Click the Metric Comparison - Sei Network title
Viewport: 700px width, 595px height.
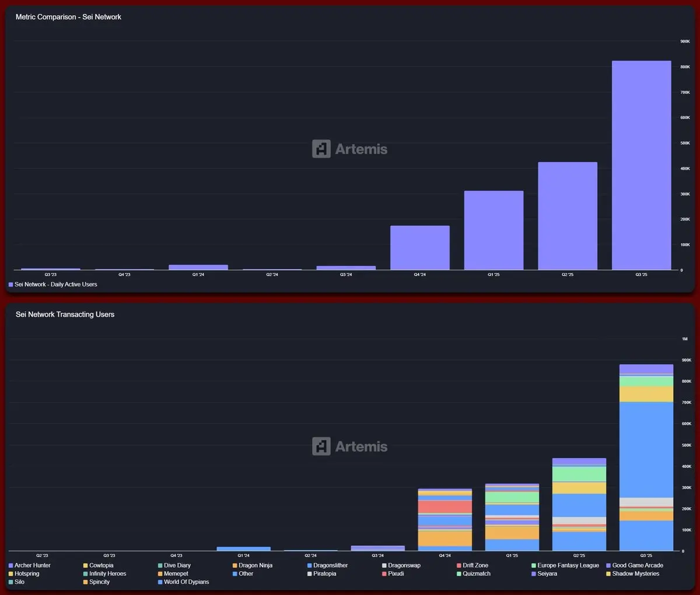(x=68, y=17)
